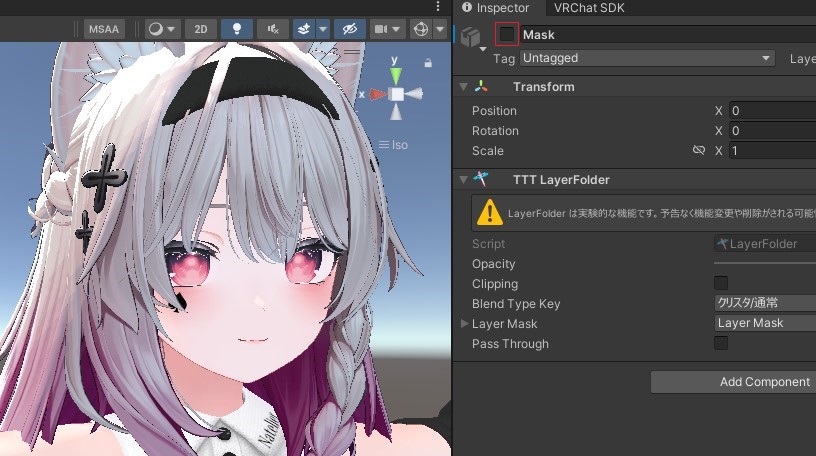816x456 pixels.
Task: Click the LayerFolder warning triangle icon
Action: 490,212
